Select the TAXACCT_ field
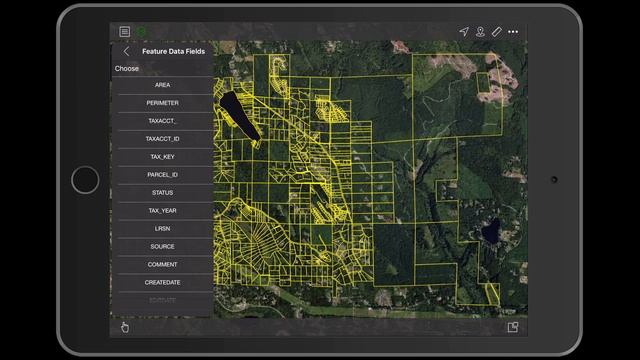Viewport: 640px width, 360px height. pos(162,121)
